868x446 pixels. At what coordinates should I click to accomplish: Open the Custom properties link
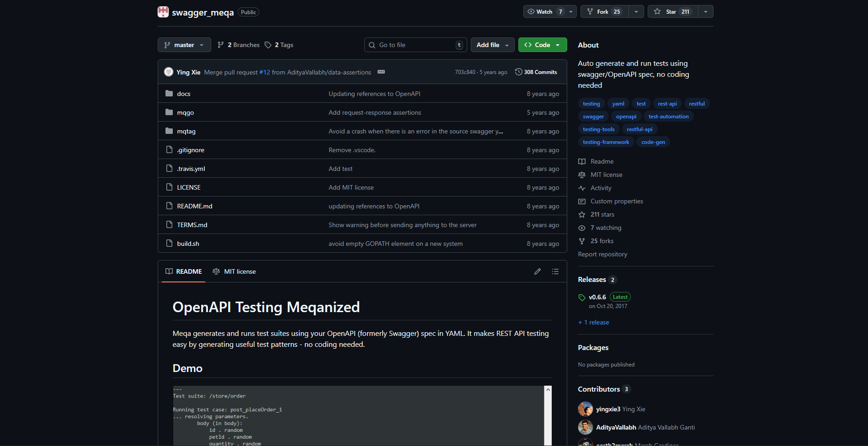click(617, 201)
